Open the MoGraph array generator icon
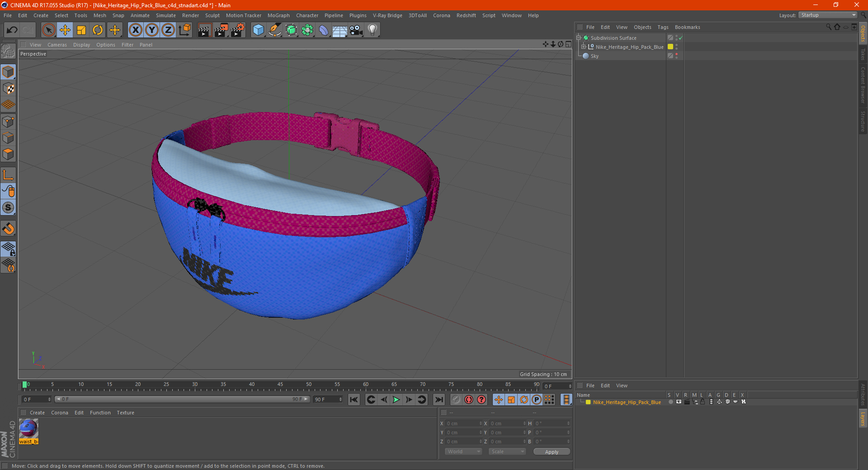The height and width of the screenshot is (470, 868). pos(307,30)
